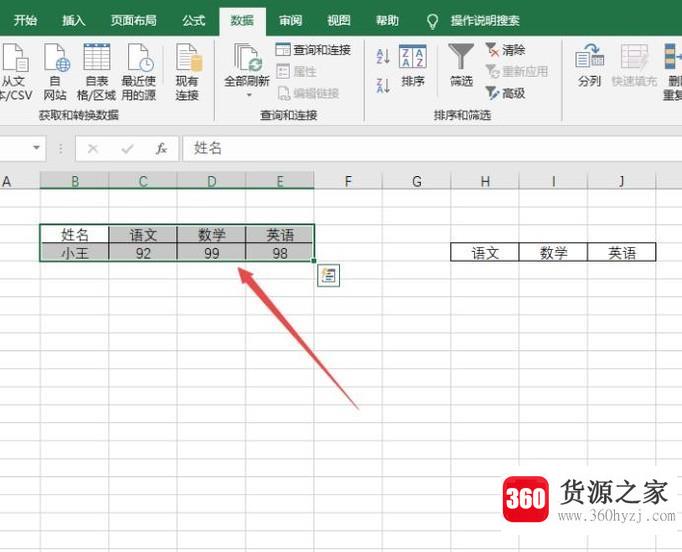The image size is (682, 552).
Task: Click cell containing 姓名
Action: coord(74,234)
